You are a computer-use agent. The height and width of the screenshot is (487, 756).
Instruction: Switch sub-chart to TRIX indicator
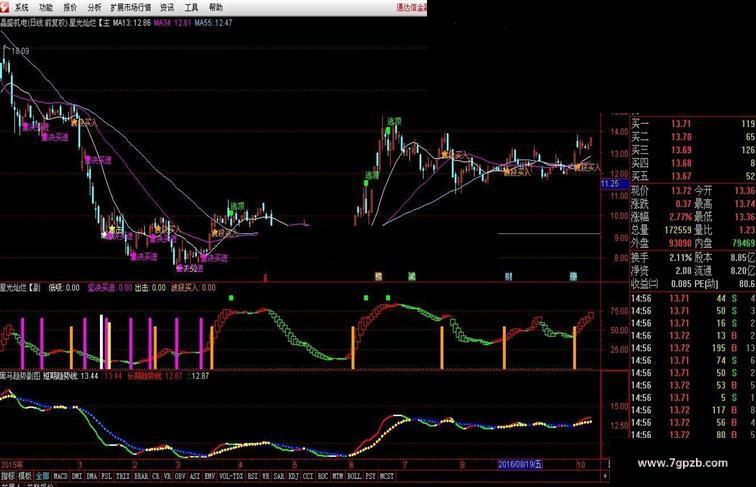pos(123,476)
